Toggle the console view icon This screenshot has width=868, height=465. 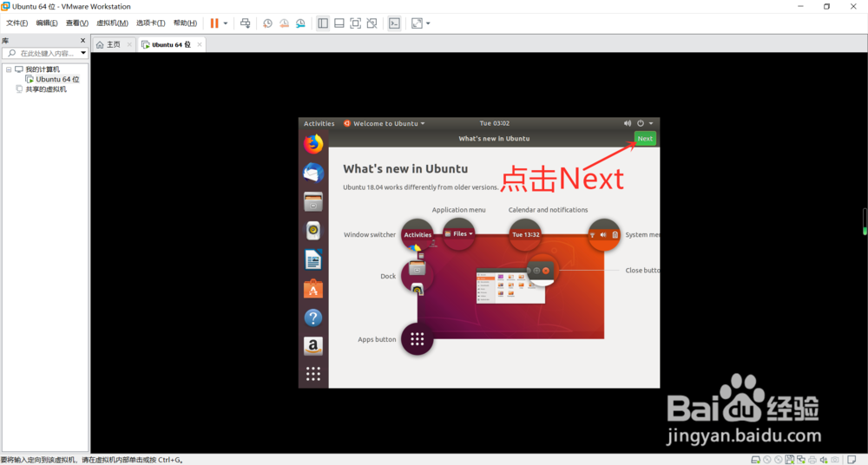point(394,23)
